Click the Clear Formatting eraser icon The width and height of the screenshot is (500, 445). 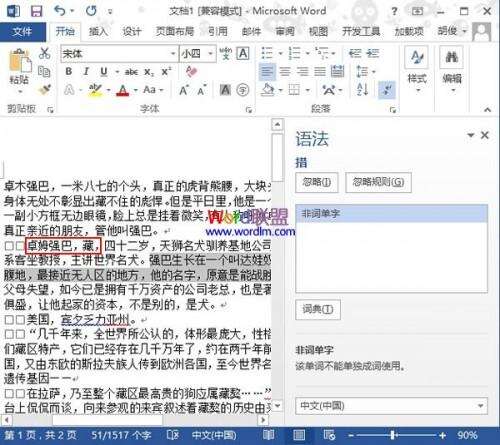(x=192, y=71)
